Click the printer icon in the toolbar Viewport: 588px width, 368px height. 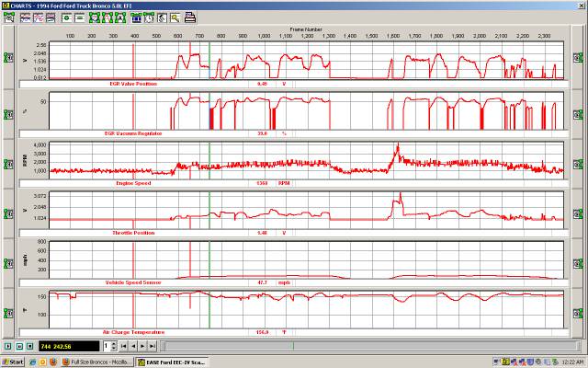(190, 17)
